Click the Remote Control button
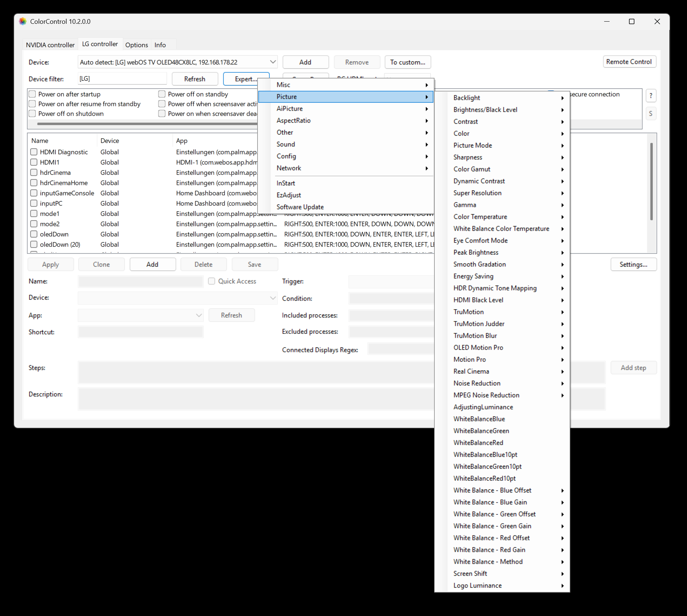The image size is (687, 616). [x=629, y=62]
